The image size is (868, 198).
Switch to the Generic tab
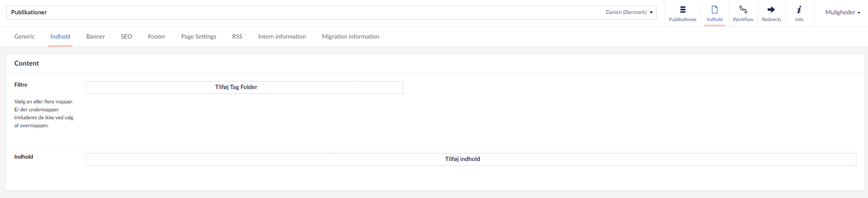click(25, 37)
